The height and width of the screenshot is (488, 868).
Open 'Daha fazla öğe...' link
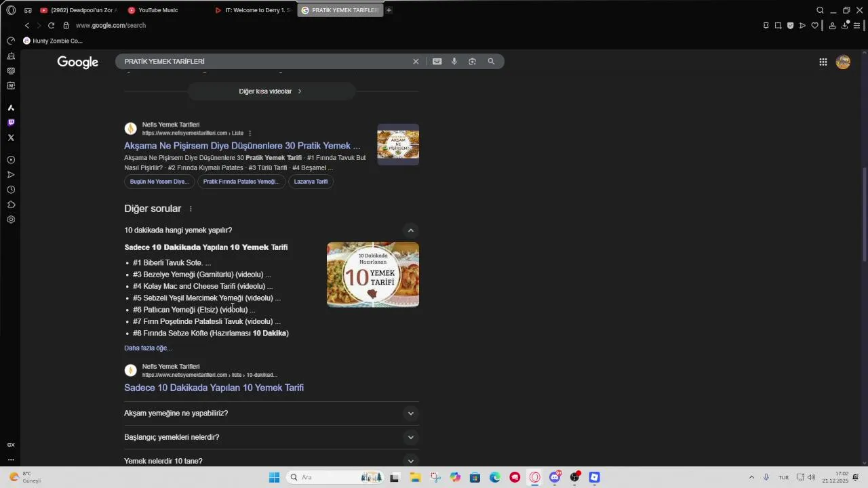(x=148, y=348)
